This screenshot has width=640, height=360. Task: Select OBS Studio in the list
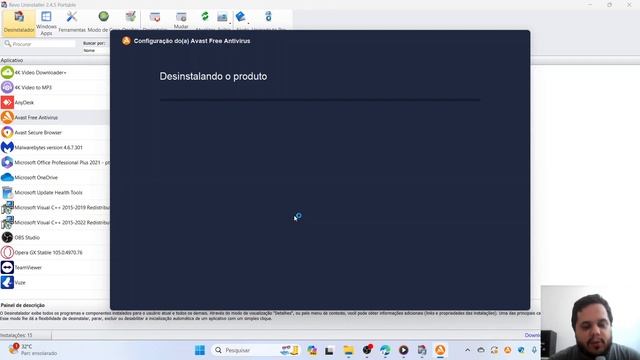coord(55,238)
